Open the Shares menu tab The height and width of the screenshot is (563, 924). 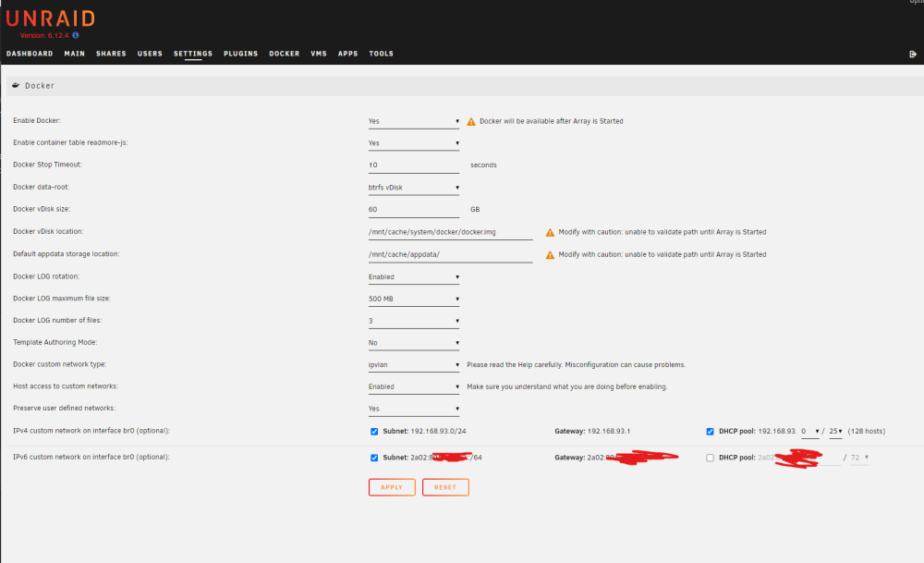(x=111, y=54)
